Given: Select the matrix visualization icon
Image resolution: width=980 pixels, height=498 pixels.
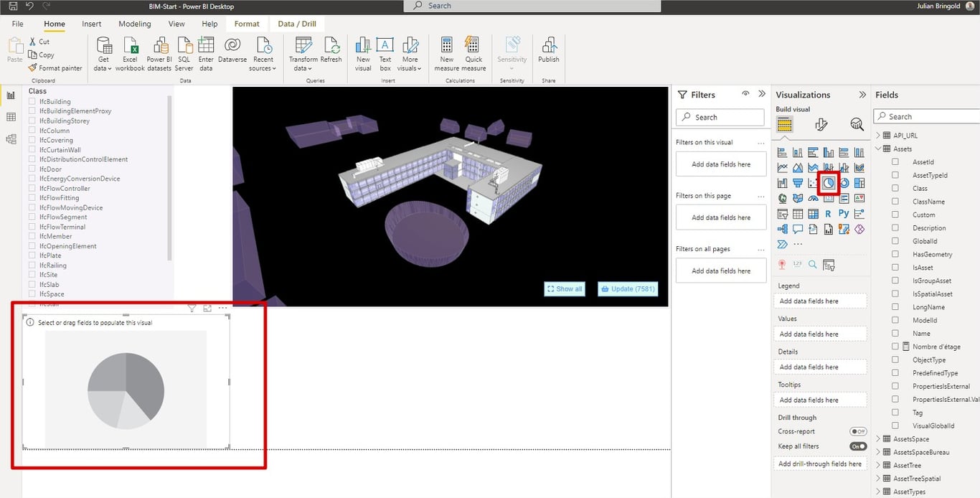Looking at the screenshot, I should pos(813,214).
